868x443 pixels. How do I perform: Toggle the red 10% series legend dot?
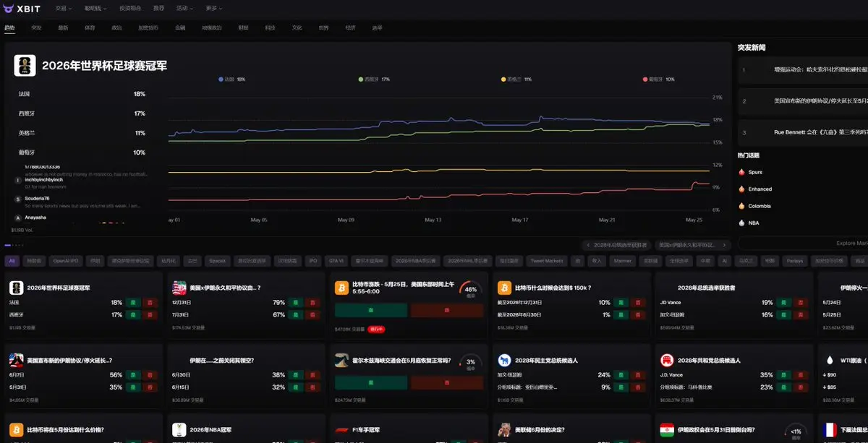click(x=644, y=79)
